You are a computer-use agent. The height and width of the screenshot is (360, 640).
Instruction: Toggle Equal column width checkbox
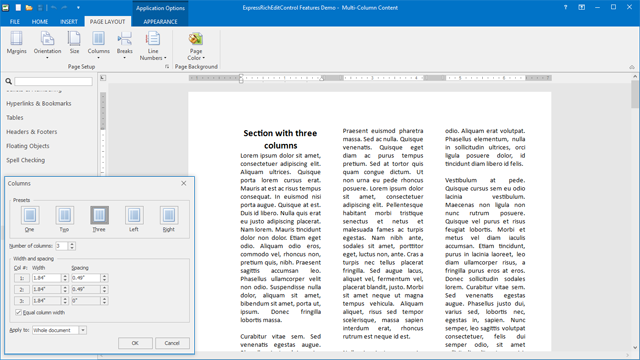[18, 312]
